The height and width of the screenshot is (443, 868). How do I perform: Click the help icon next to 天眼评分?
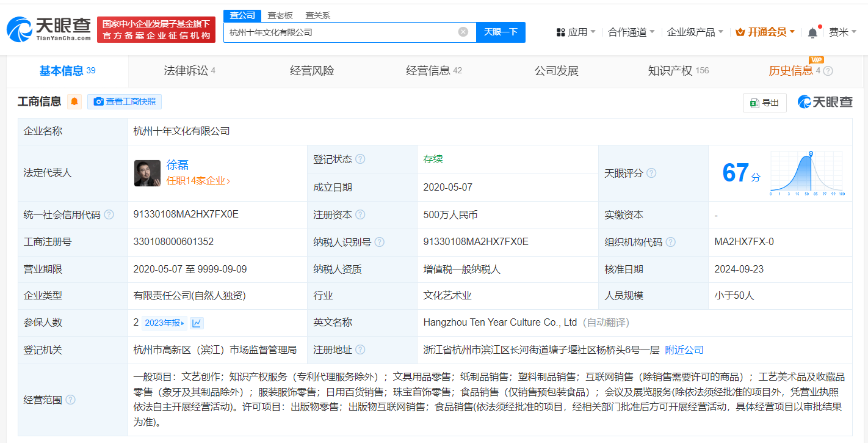[651, 173]
